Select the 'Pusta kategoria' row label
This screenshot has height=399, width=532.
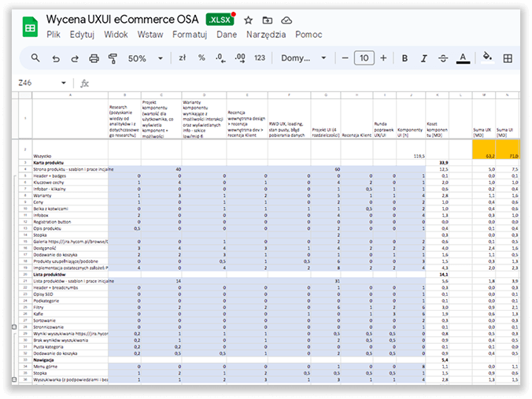(x=70, y=347)
